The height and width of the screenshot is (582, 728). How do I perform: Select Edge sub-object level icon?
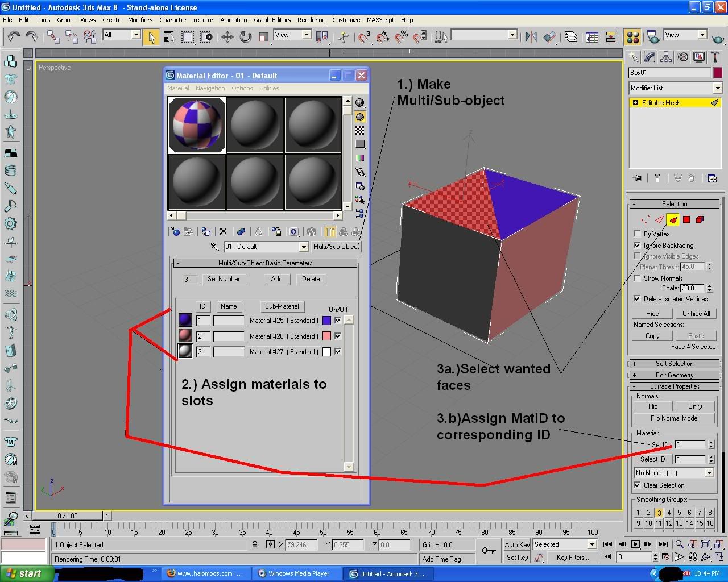(x=659, y=219)
